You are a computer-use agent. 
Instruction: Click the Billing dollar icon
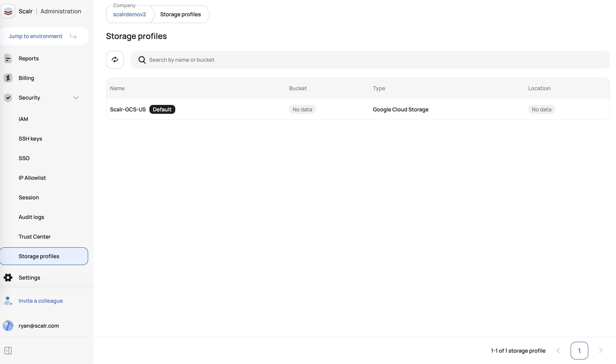pos(8,78)
